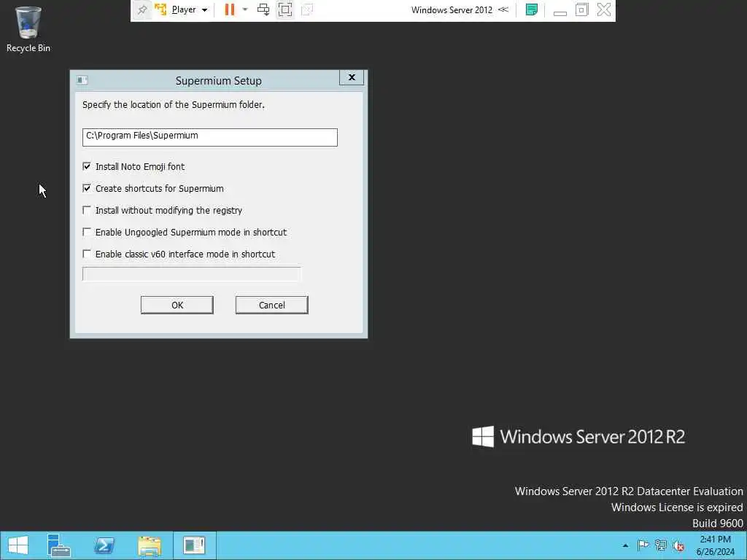Viewport: 747px width, 560px height.
Task: Launch PowerShell from the taskbar
Action: point(104,545)
